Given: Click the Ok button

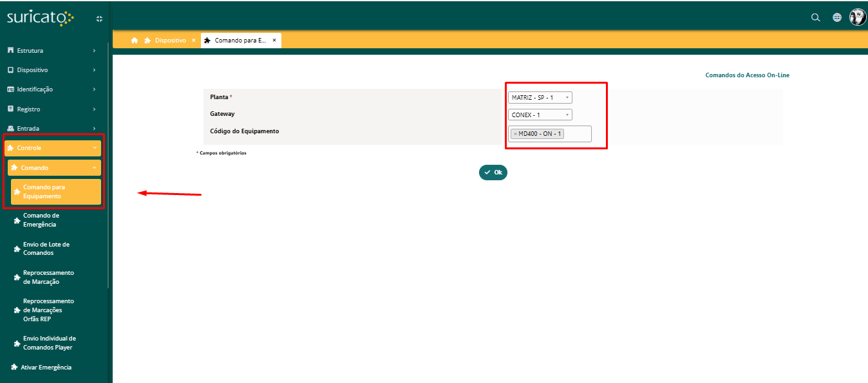Looking at the screenshot, I should coord(493,173).
